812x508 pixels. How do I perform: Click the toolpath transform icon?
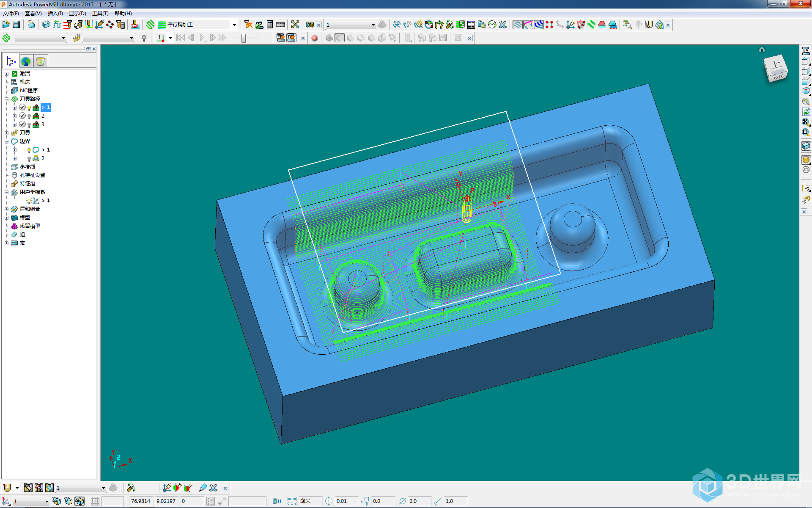(x=397, y=25)
